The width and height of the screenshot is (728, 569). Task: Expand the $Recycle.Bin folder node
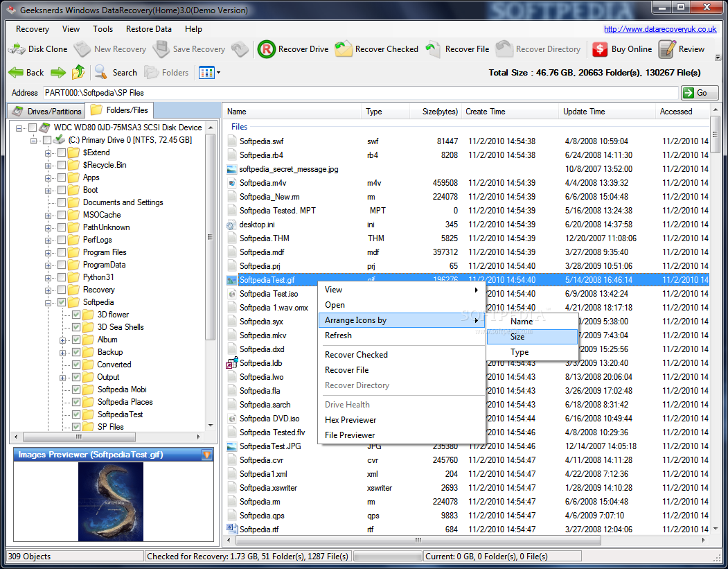48,166
